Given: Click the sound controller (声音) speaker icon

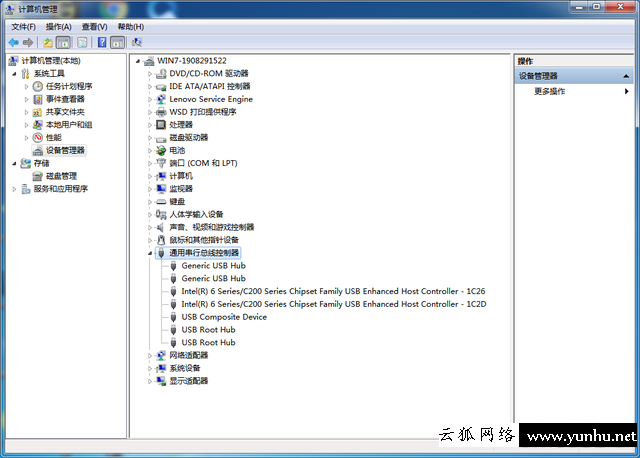Looking at the screenshot, I should coord(161,227).
